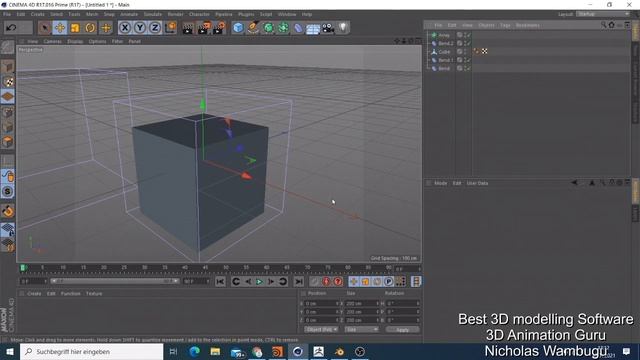The image size is (640, 360).
Task: Activate the Move tool
Action: (x=60, y=28)
